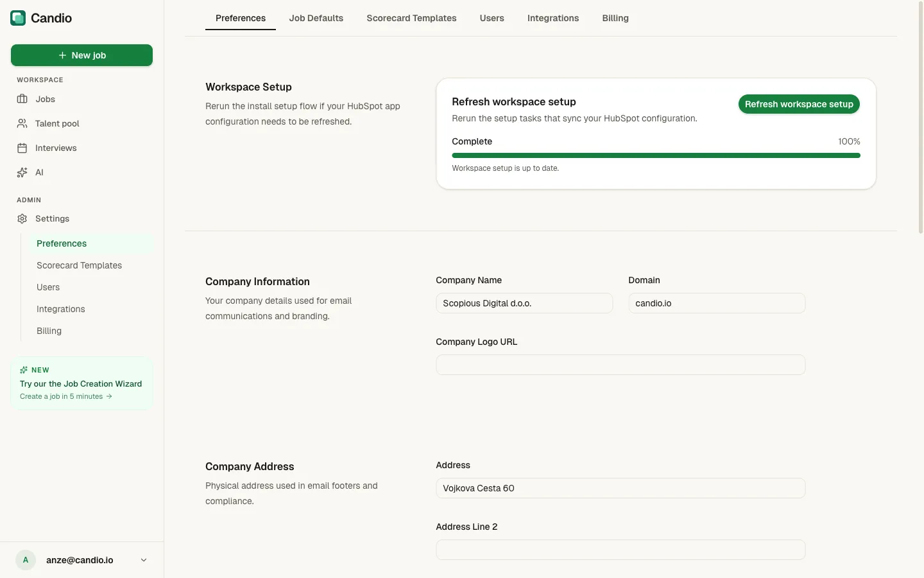Image resolution: width=924 pixels, height=578 pixels.
Task: Collapse the Settings sidebar section
Action: pos(81,218)
